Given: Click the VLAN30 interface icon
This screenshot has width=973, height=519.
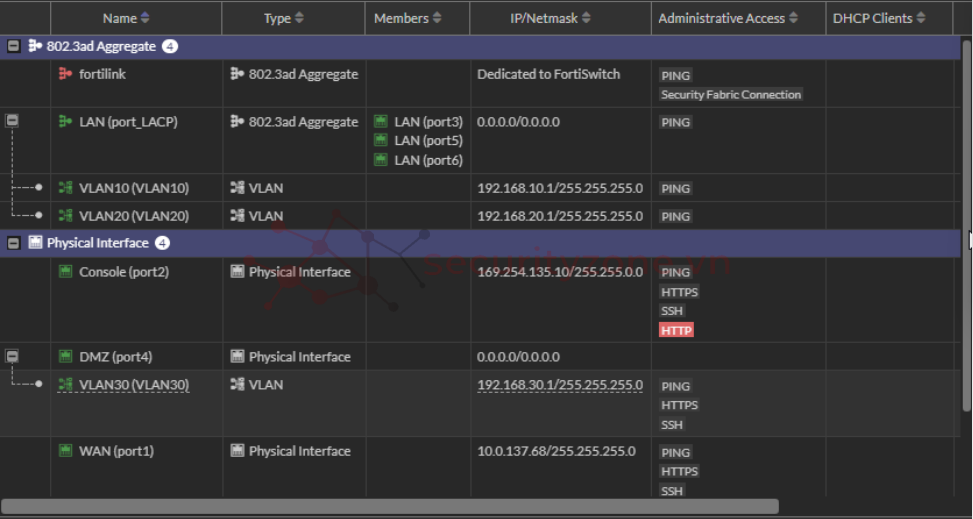Looking at the screenshot, I should [65, 385].
